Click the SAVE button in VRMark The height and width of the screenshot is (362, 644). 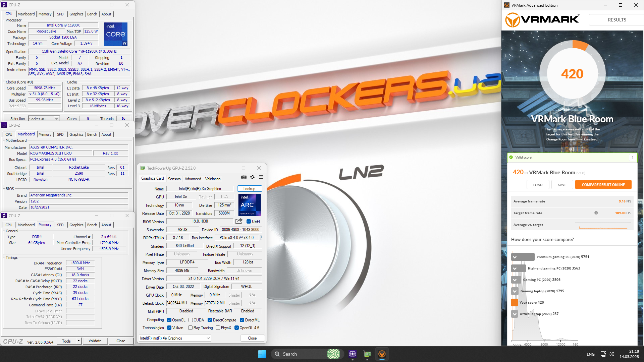[x=562, y=185]
